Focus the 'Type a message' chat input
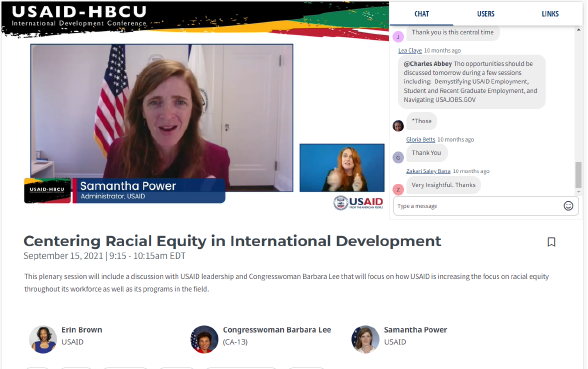588x369 pixels. coord(478,206)
